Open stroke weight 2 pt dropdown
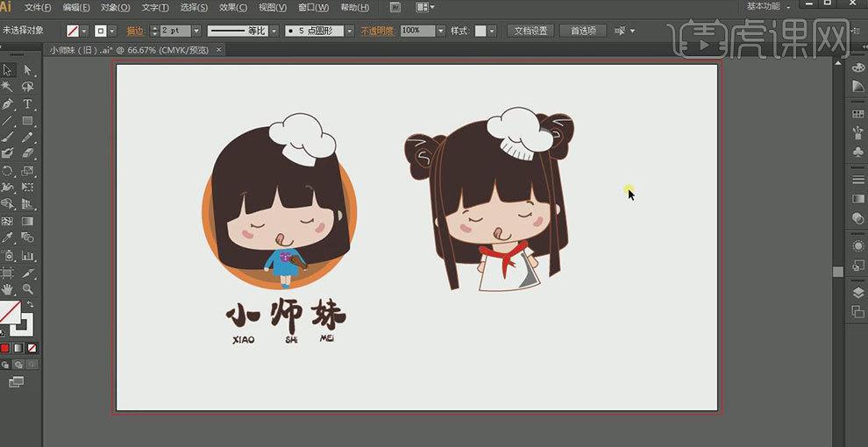Viewport: 868px width, 447px height. (196, 31)
